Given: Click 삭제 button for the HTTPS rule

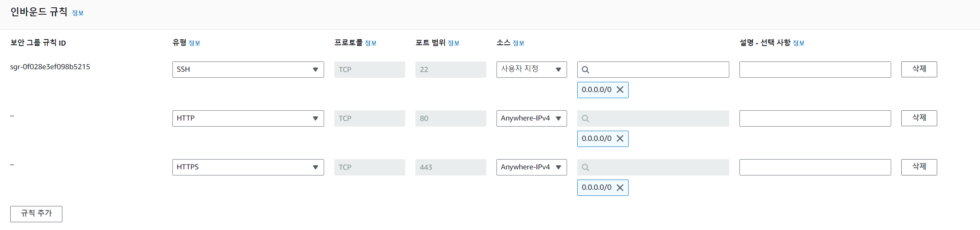Looking at the screenshot, I should point(919,167).
